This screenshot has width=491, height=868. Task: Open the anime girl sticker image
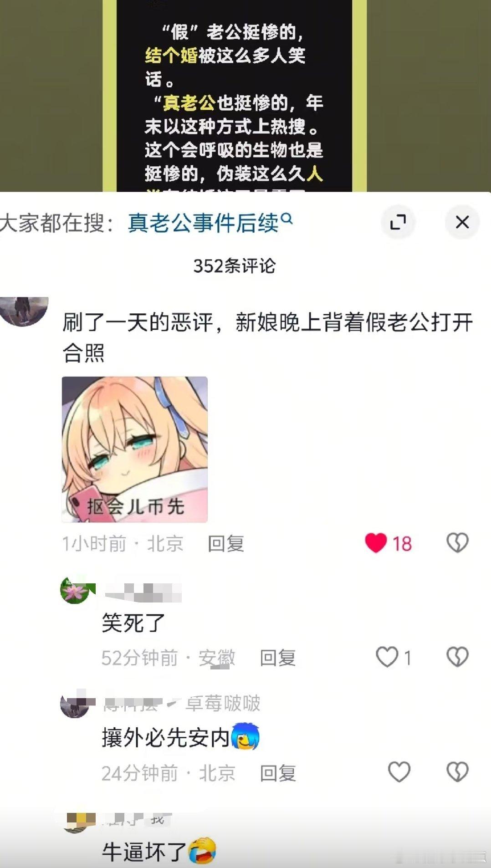[135, 449]
